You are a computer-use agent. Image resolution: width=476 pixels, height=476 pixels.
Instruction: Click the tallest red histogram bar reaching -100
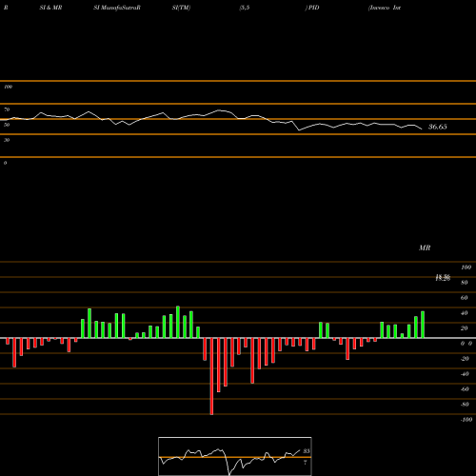click(211, 376)
